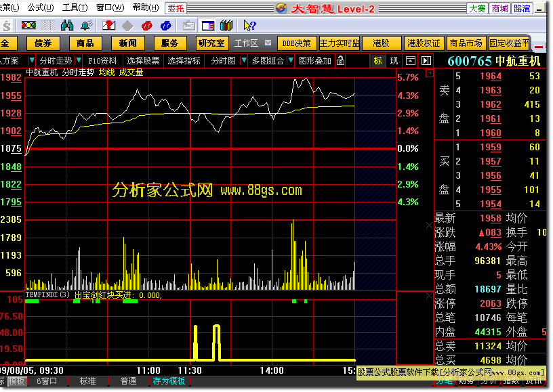Click the collapse-up panel icon
The image size is (553, 392).
click(x=411, y=60)
